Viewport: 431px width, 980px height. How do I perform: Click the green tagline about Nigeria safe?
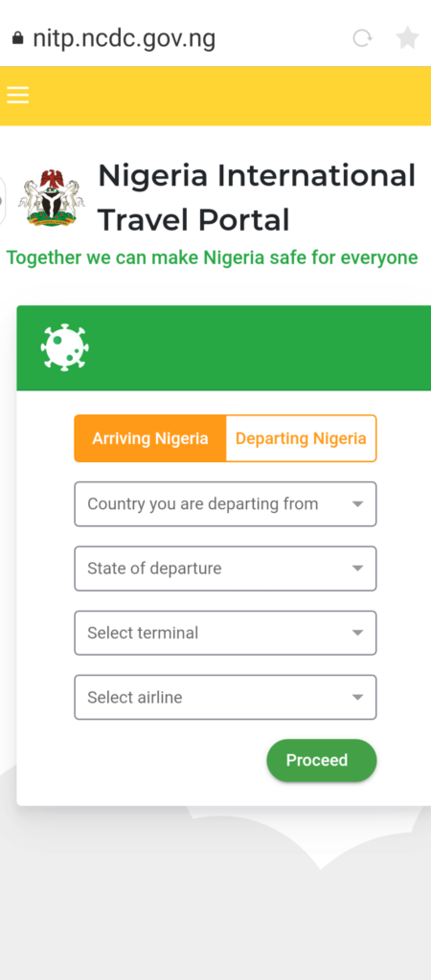(x=212, y=257)
